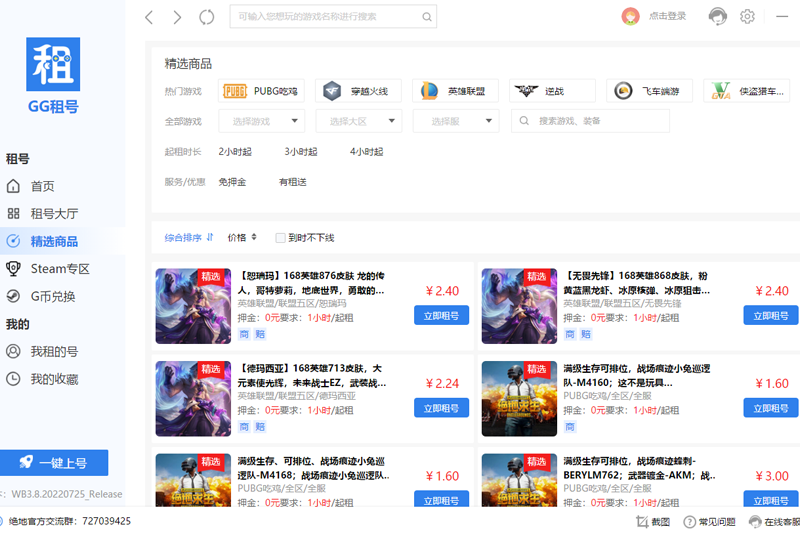Click the forward navigation arrow
The height and width of the screenshot is (533, 800).
pyautogui.click(x=177, y=17)
